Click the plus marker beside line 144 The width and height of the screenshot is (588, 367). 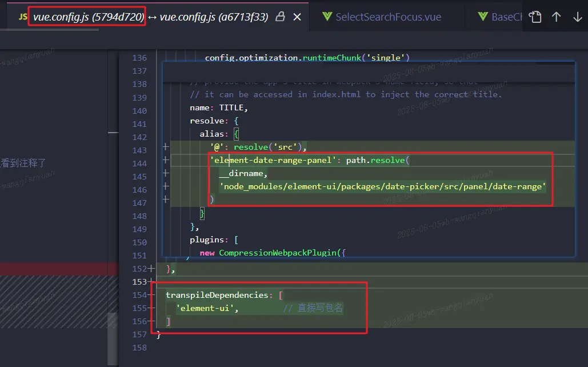click(x=166, y=160)
